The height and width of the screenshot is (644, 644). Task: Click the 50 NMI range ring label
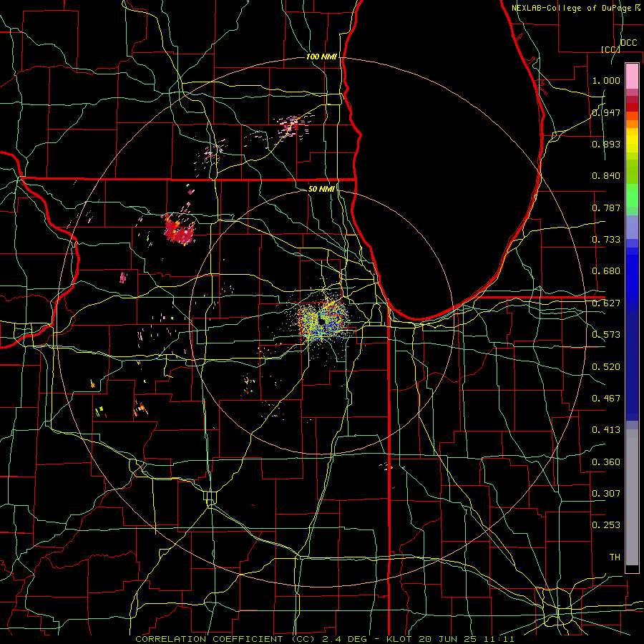pyautogui.click(x=321, y=189)
